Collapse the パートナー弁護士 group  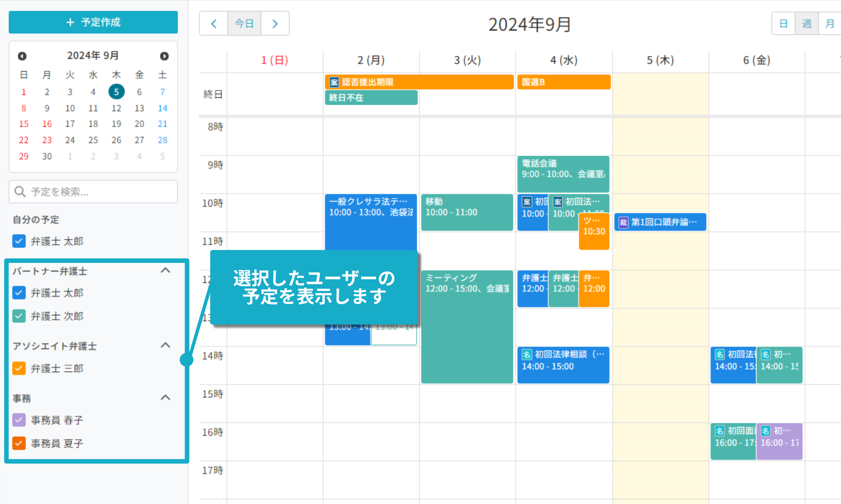point(166,271)
